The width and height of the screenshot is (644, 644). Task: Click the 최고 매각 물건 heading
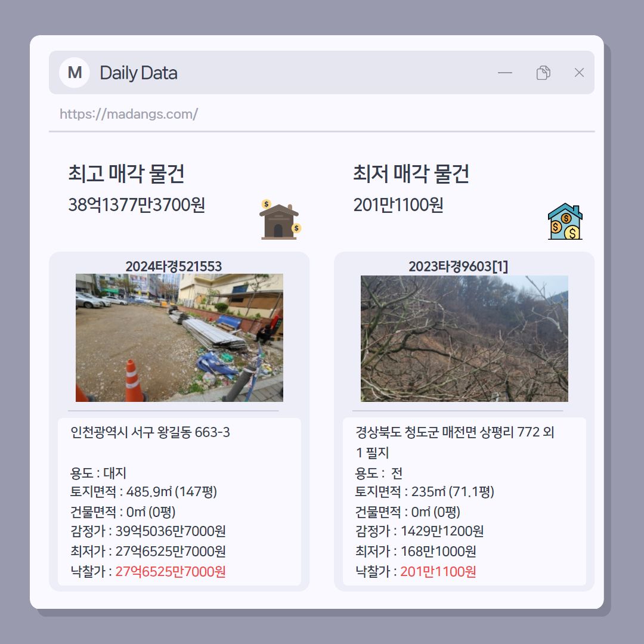[x=126, y=174]
